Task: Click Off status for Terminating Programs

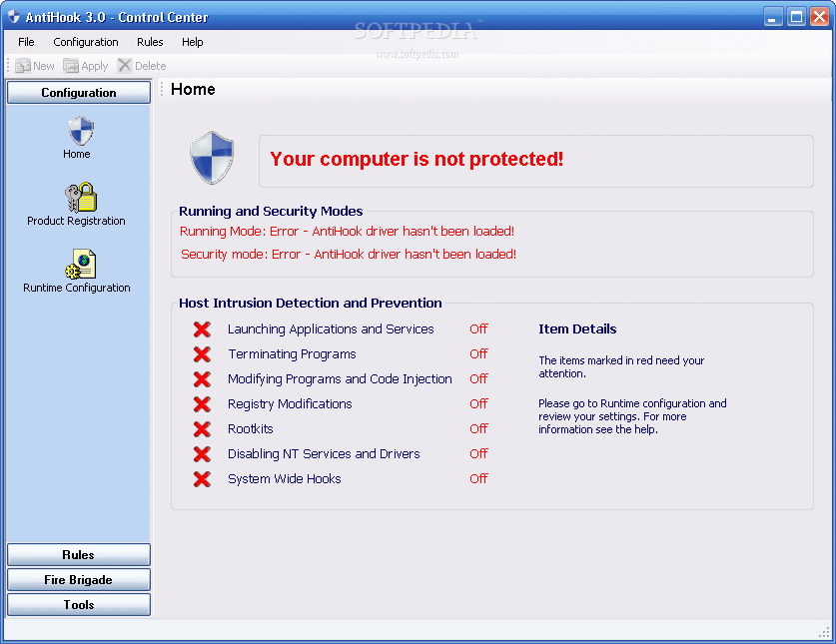Action: pos(478,354)
